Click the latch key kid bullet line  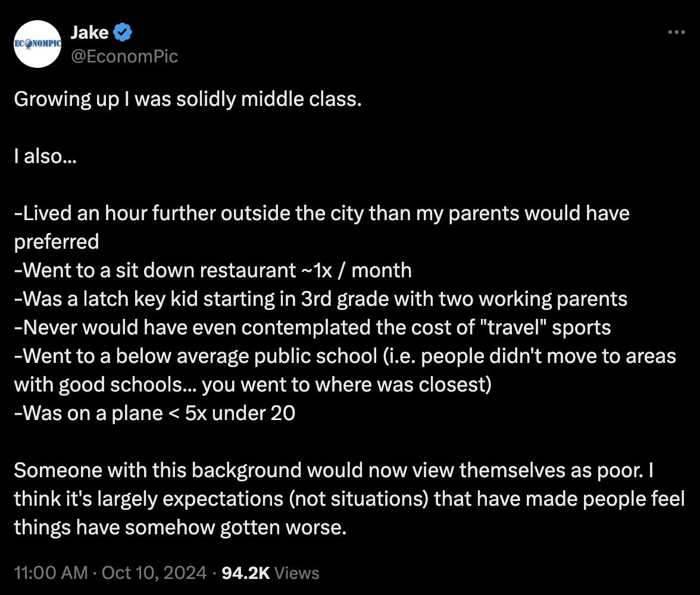[320, 299]
